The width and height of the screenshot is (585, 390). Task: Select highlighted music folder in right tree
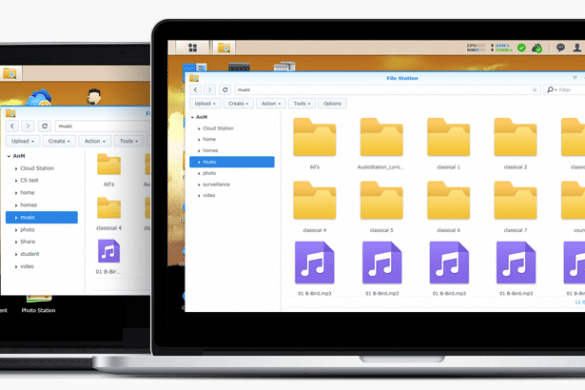[x=232, y=162]
